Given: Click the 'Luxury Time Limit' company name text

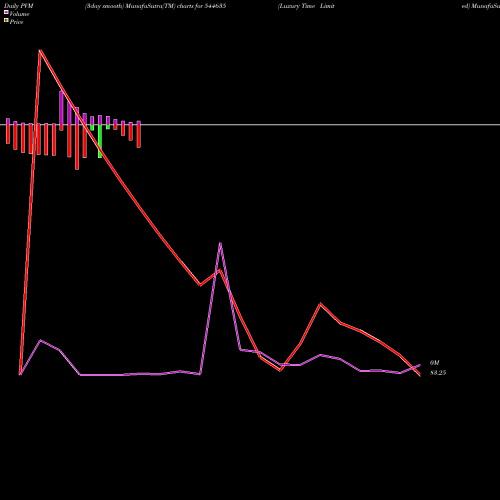Looking at the screenshot, I should pos(306,6).
